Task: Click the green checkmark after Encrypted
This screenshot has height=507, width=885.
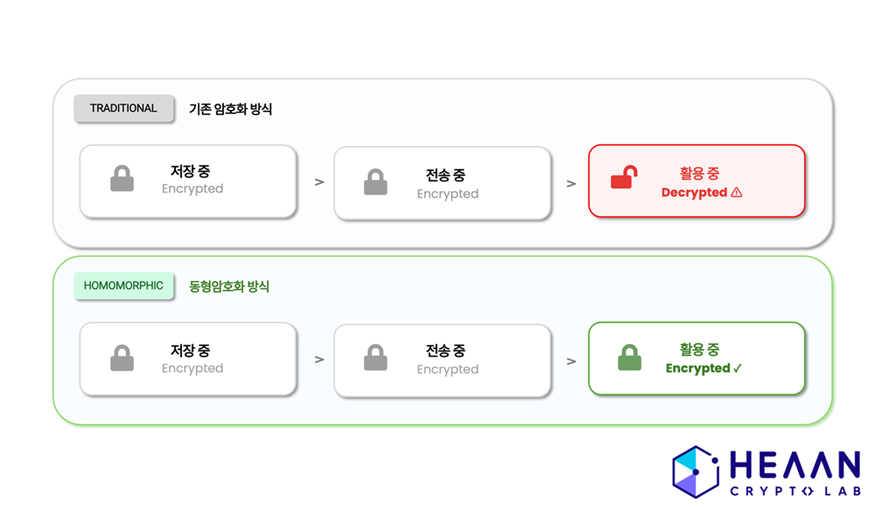Action: (x=738, y=368)
